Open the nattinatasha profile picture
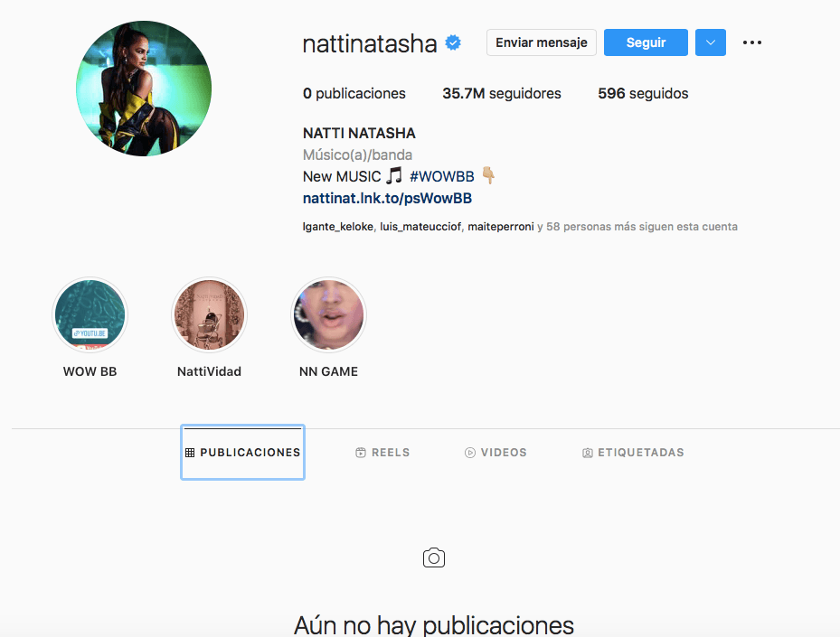 [x=144, y=89]
